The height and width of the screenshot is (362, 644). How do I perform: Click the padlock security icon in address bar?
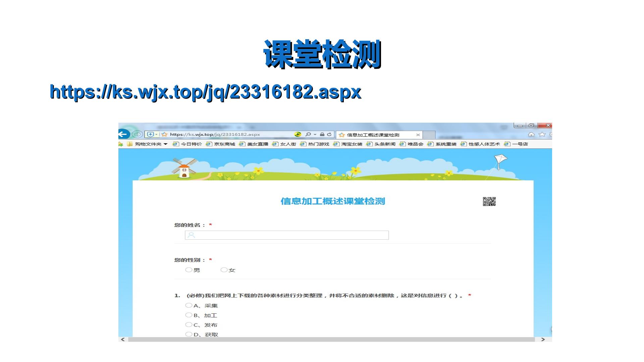[322, 134]
